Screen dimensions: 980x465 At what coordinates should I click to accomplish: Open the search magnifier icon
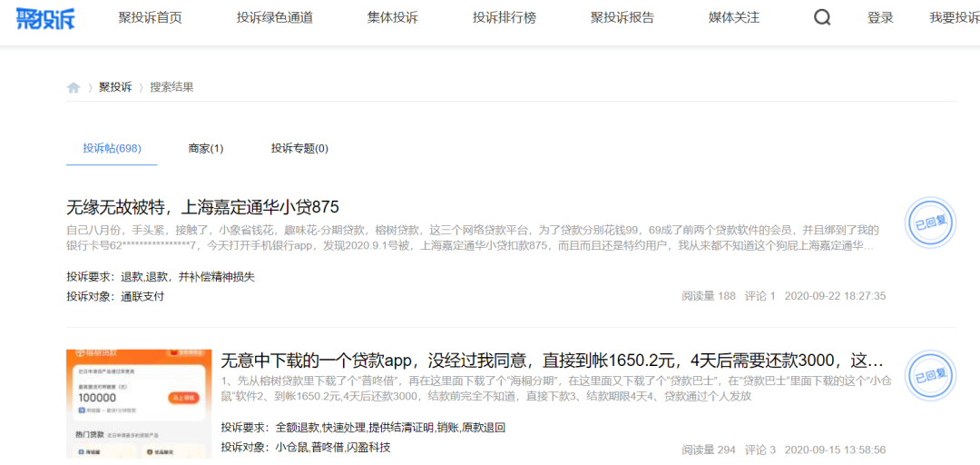(x=822, y=17)
